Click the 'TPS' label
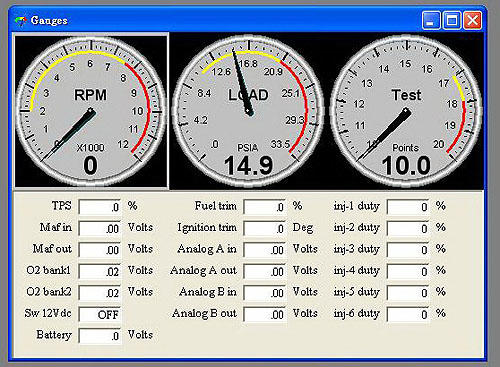The width and height of the screenshot is (500, 367). coord(62,206)
